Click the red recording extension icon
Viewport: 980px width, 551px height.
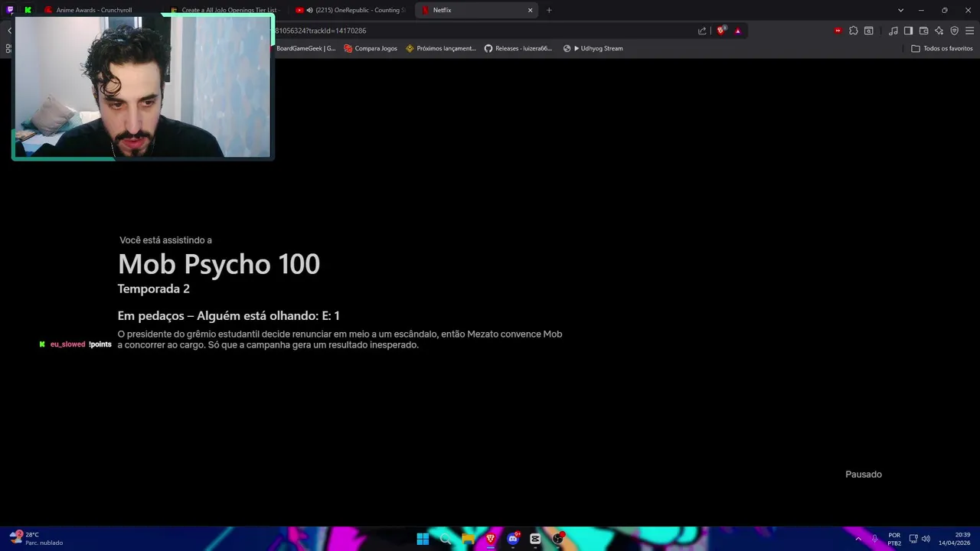(x=838, y=31)
